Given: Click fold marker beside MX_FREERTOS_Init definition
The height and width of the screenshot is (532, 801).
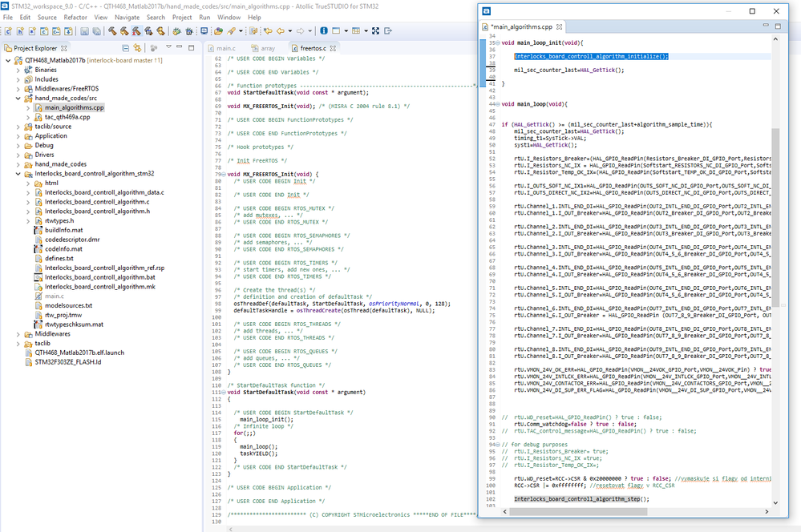Looking at the screenshot, I should tap(223, 174).
